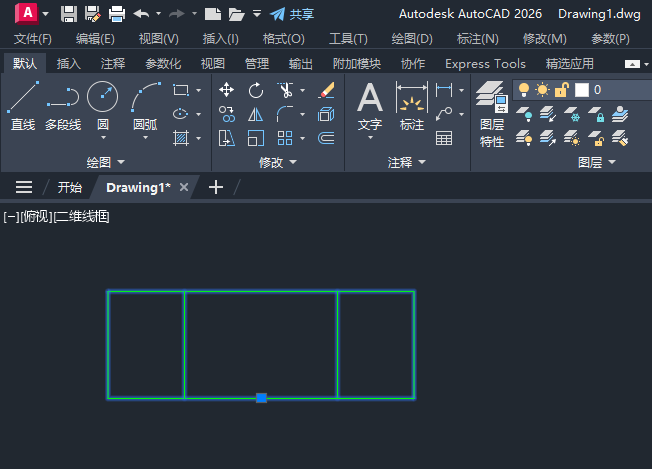
Task: Select the Line (直线) tool
Action: tap(23, 106)
